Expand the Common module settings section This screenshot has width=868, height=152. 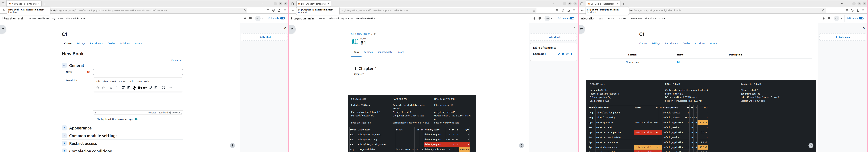(64, 135)
